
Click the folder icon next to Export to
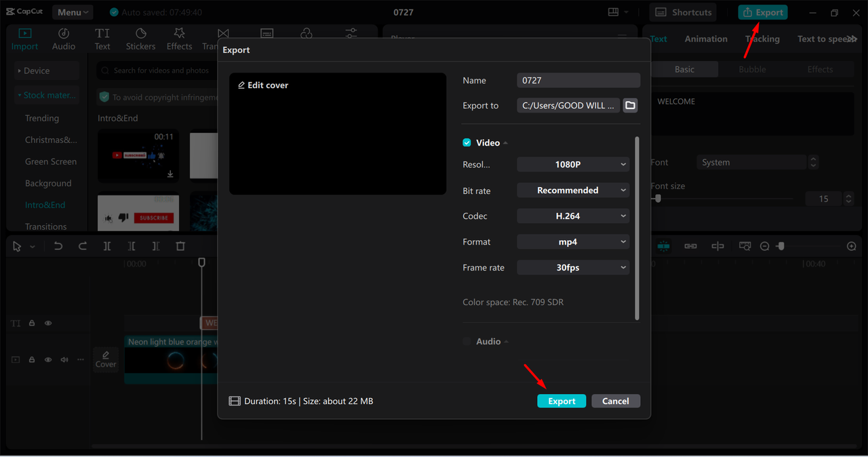click(x=630, y=105)
